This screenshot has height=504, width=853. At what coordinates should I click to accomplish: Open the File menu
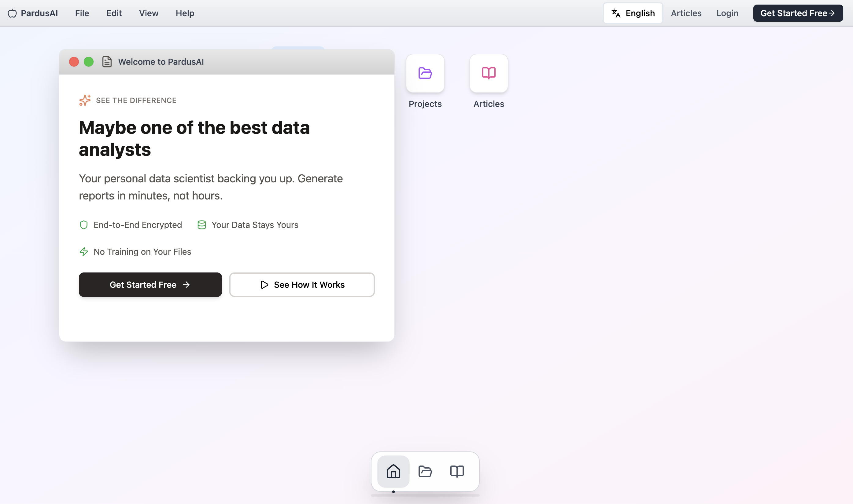pos(82,13)
